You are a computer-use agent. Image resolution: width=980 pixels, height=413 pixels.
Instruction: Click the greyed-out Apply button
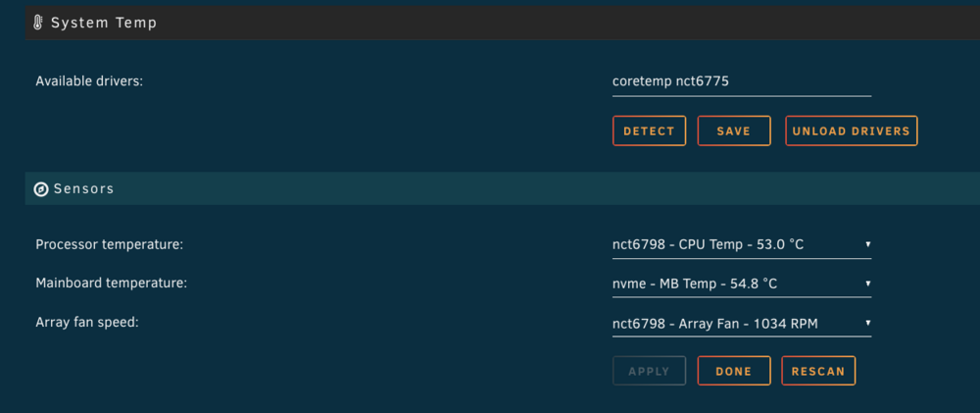tap(650, 371)
